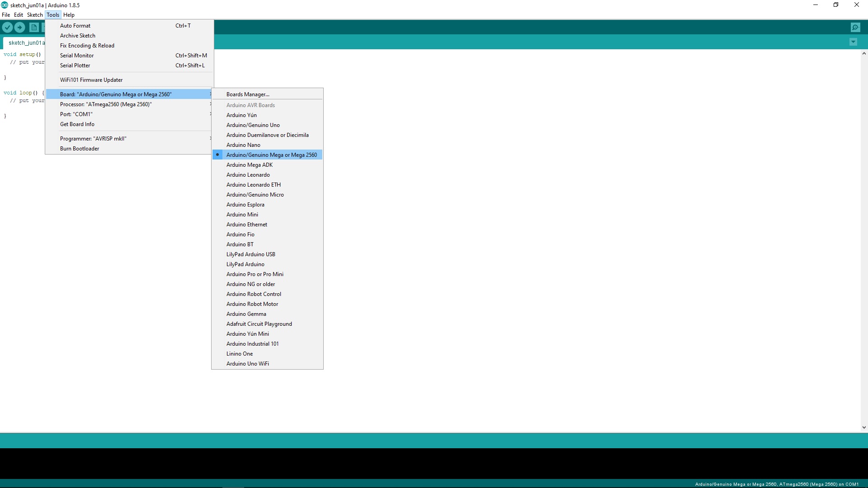
Task: Expand the Port COM1 submenu
Action: click(x=129, y=114)
